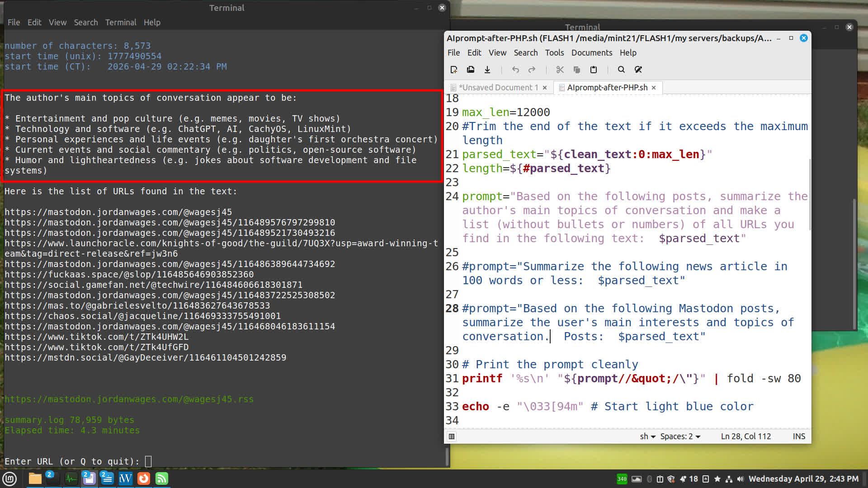868x488 pixels.
Task: Open the find and replace tool
Action: (638, 70)
